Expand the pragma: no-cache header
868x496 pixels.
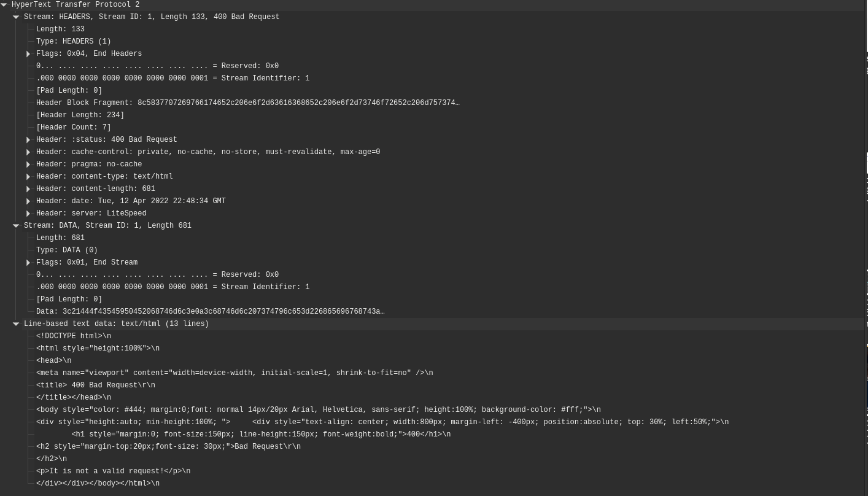pos(28,164)
